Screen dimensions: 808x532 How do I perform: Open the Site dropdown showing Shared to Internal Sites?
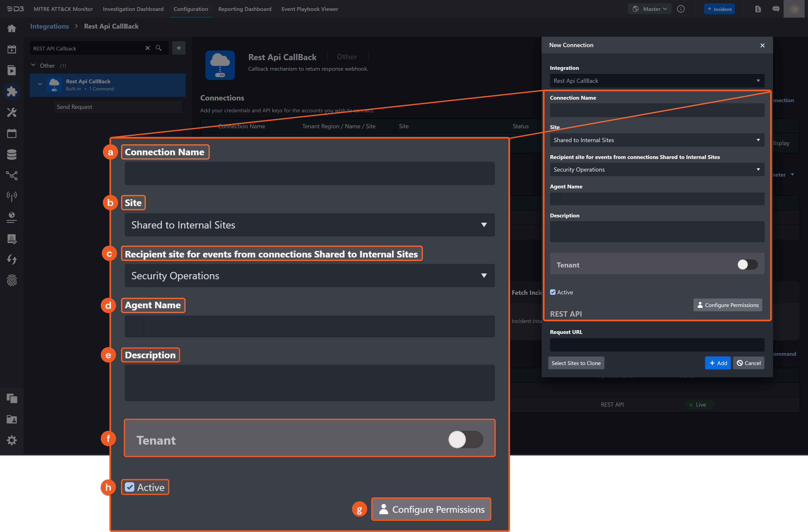click(656, 140)
